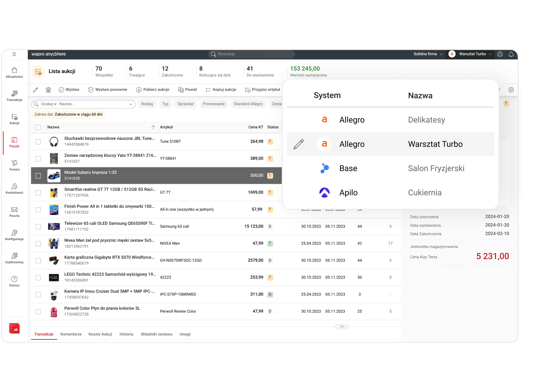
Task: Check the select-all checkbox in table header
Action: [38, 127]
